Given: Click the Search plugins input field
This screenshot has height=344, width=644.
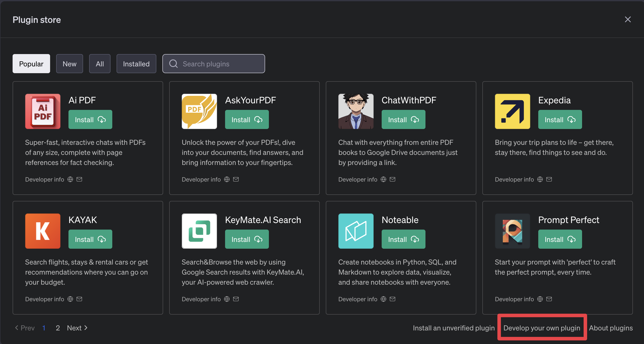Looking at the screenshot, I should point(213,64).
